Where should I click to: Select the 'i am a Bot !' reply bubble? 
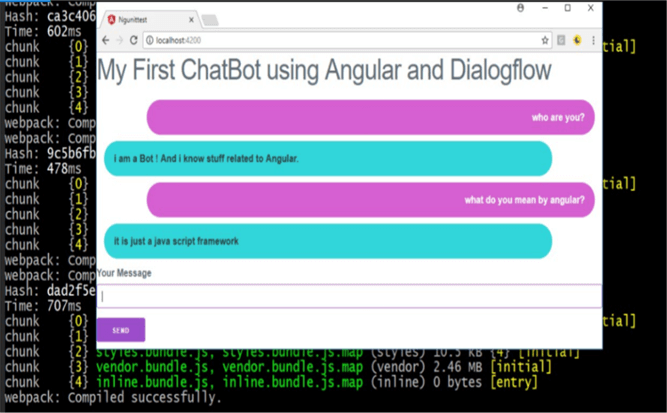tap(328, 159)
